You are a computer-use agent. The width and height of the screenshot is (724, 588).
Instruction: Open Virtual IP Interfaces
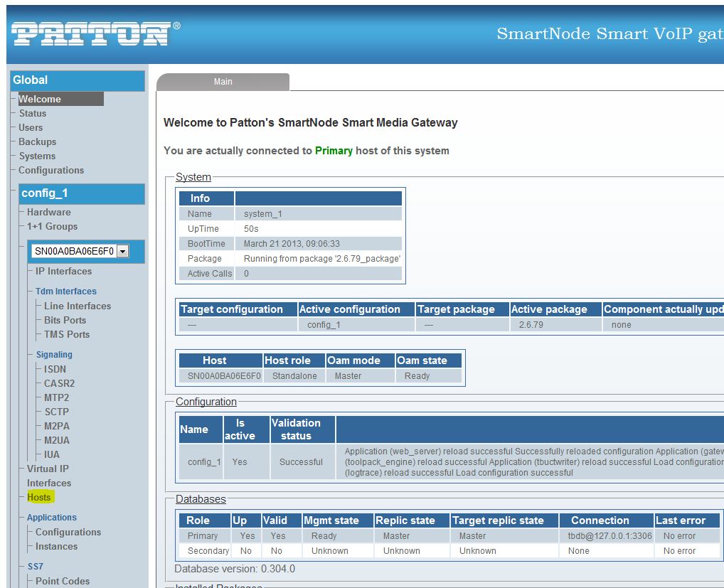click(x=49, y=476)
